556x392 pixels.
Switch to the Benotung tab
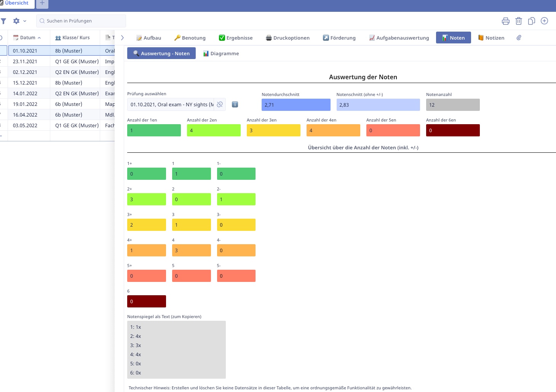coord(190,38)
